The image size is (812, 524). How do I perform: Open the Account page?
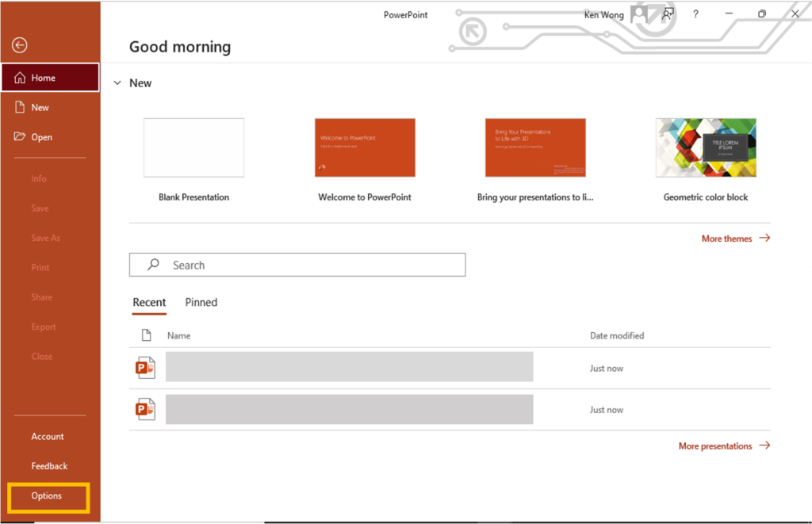pos(48,437)
